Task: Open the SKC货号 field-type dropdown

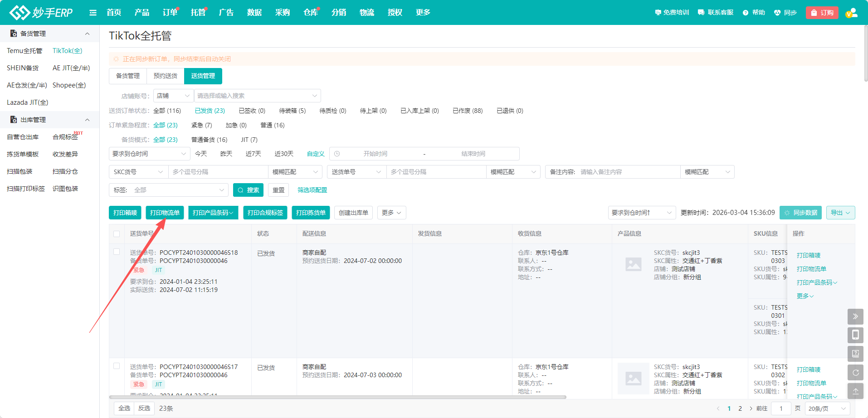Action: point(138,172)
